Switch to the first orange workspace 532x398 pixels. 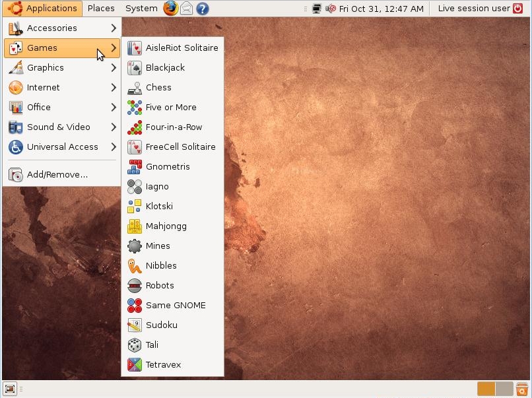[x=486, y=389]
